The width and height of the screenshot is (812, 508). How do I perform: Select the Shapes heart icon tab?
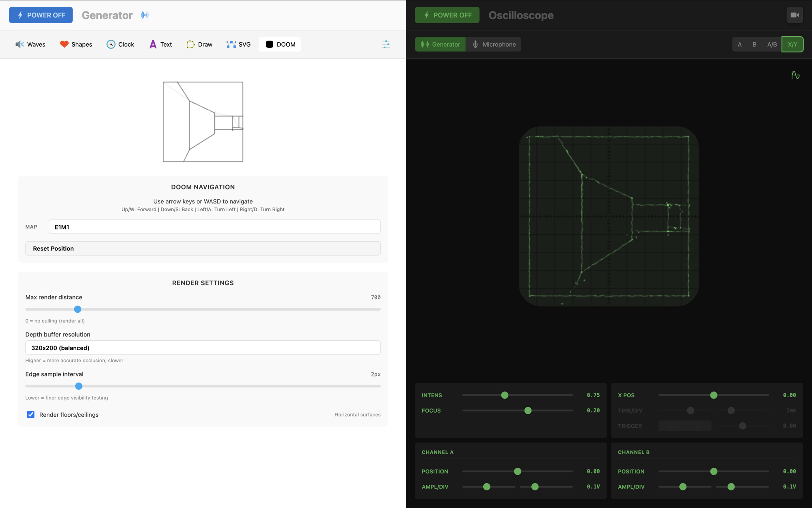tap(76, 44)
